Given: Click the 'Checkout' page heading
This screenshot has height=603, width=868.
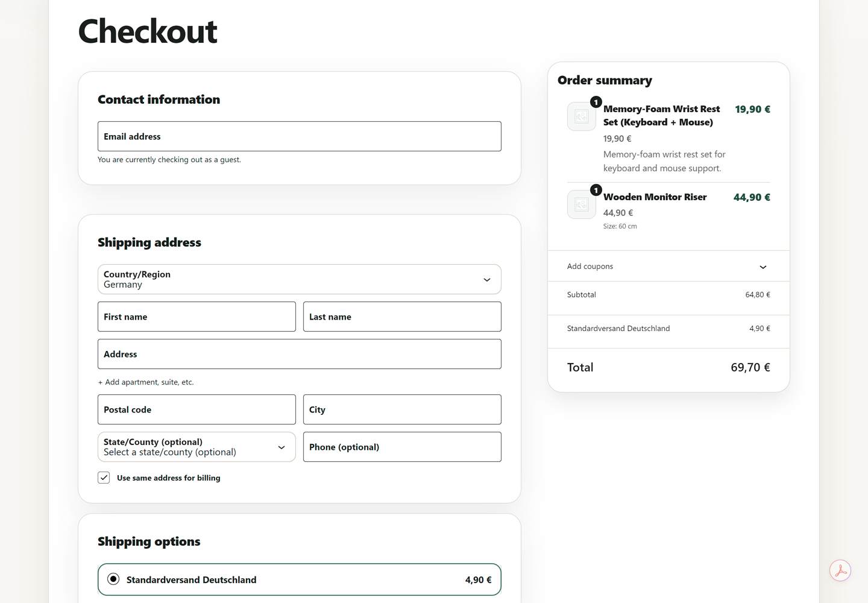Looking at the screenshot, I should 148,31.
